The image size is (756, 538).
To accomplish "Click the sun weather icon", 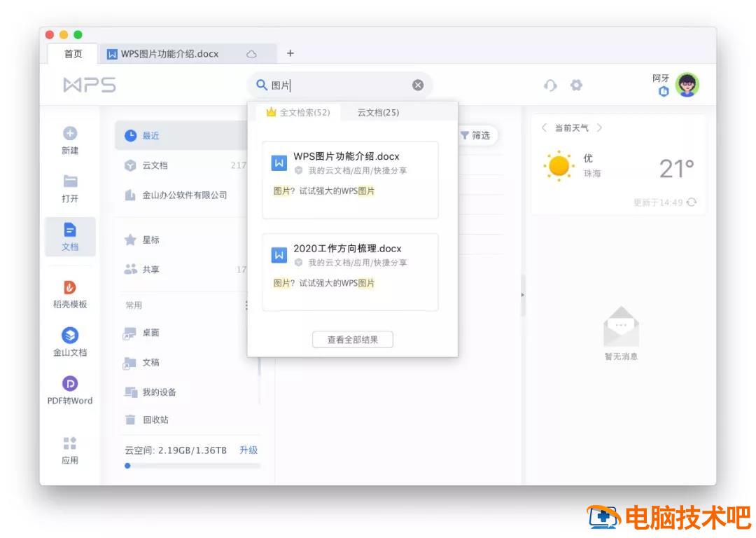I will coord(559,166).
